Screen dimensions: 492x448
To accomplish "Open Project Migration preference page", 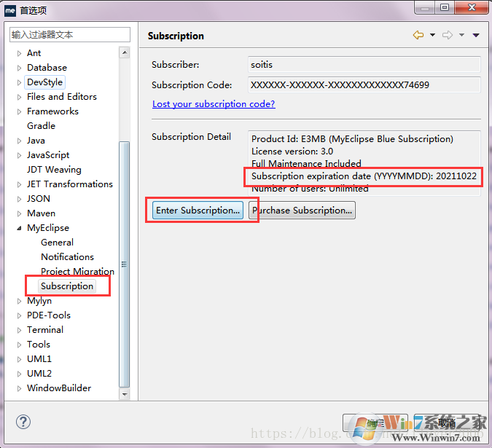I will [x=77, y=272].
